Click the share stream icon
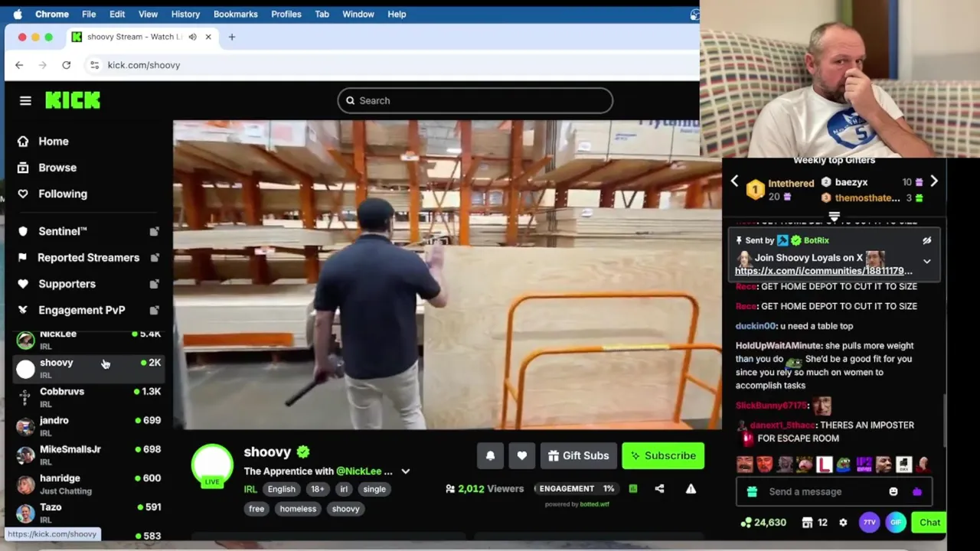This screenshot has height=551, width=980. (659, 488)
